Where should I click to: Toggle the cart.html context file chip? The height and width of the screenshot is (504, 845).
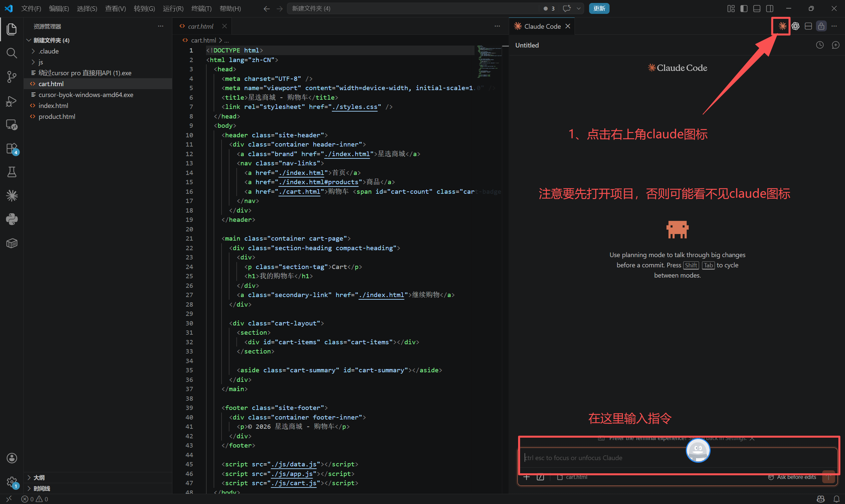(572, 477)
